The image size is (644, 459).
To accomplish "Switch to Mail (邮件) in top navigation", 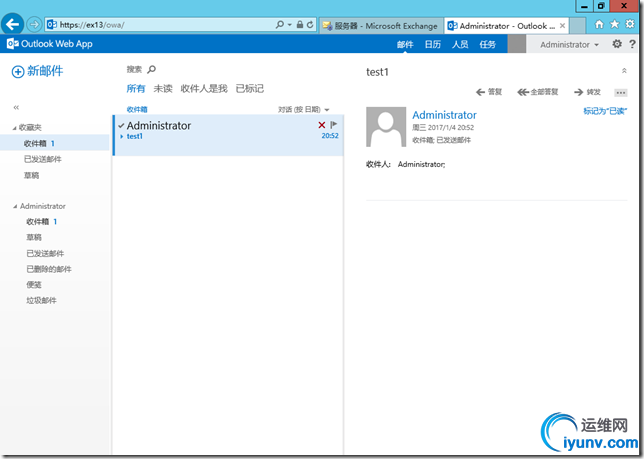I will click(x=405, y=44).
